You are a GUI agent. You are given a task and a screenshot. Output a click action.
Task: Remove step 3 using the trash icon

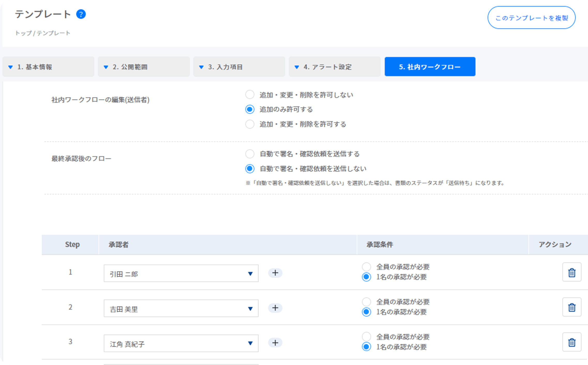(x=571, y=342)
